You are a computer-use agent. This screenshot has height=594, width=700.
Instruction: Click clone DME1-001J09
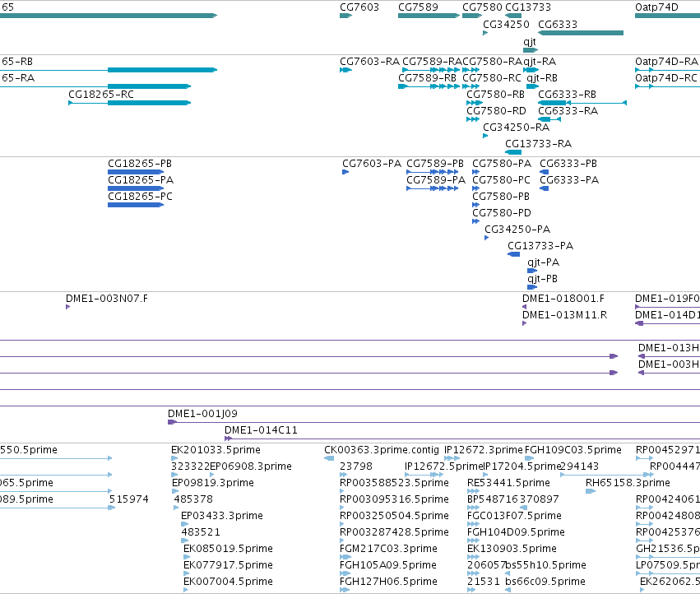point(202,414)
